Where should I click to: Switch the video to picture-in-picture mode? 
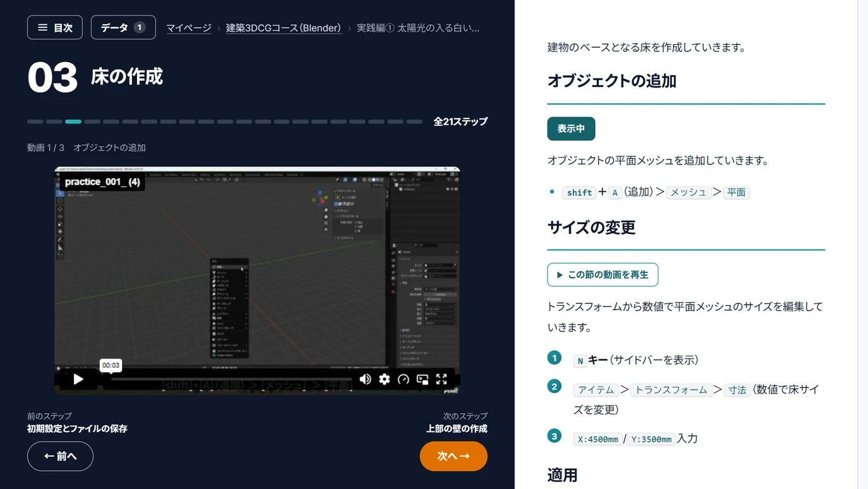click(x=423, y=379)
